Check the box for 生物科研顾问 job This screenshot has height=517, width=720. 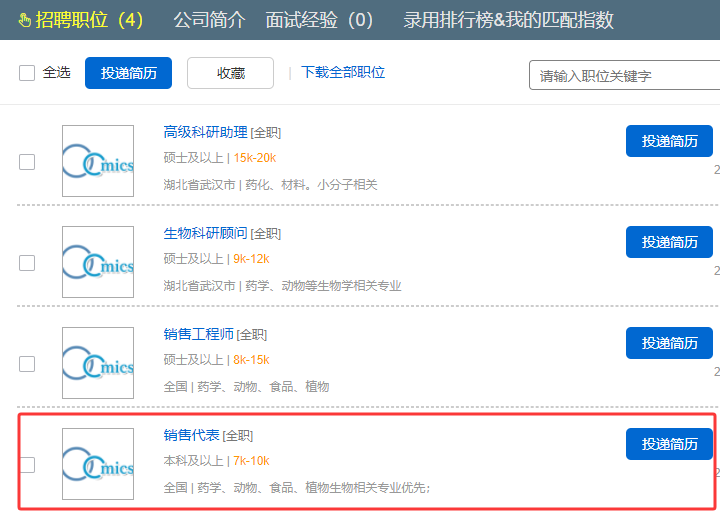(27, 263)
